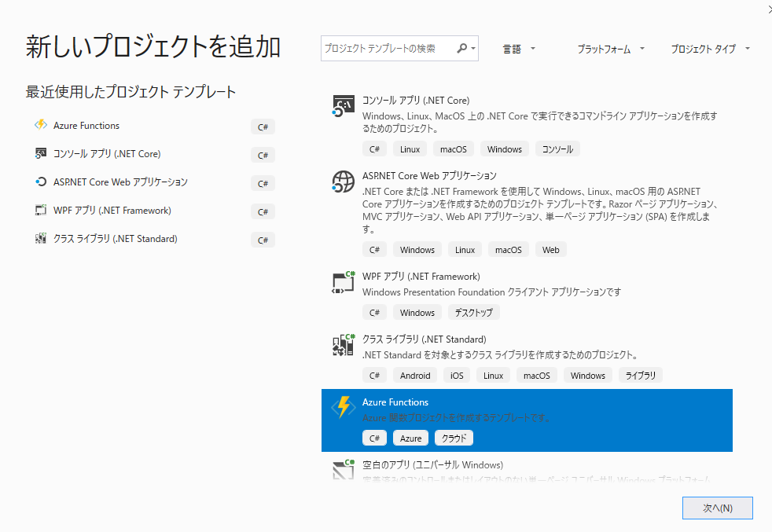Select the コンソール アプリ icon in recent templates
This screenshot has width=772, height=532.
click(41, 153)
